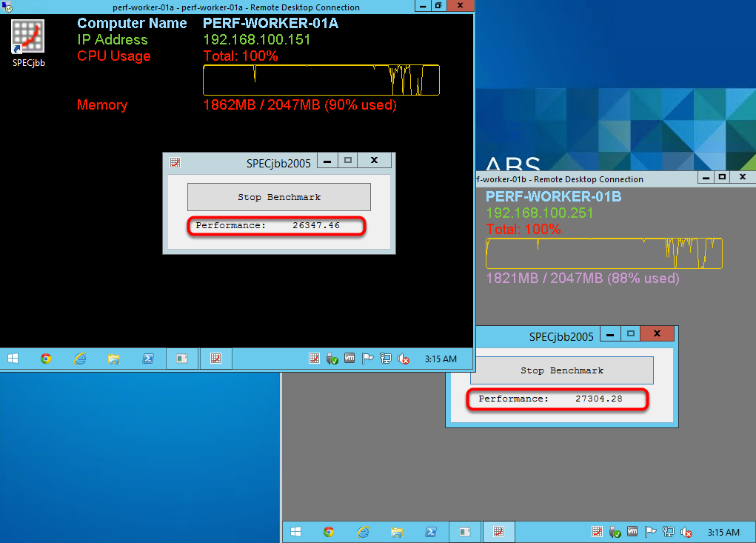Open File Explorer in perf-worker-01a taskbar
The height and width of the screenshot is (543, 756).
[114, 359]
